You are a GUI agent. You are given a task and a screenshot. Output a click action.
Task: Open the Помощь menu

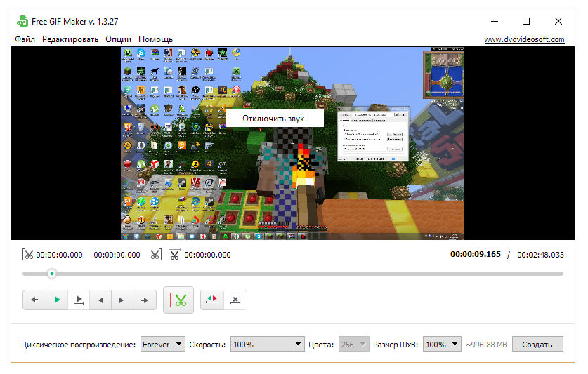[156, 39]
